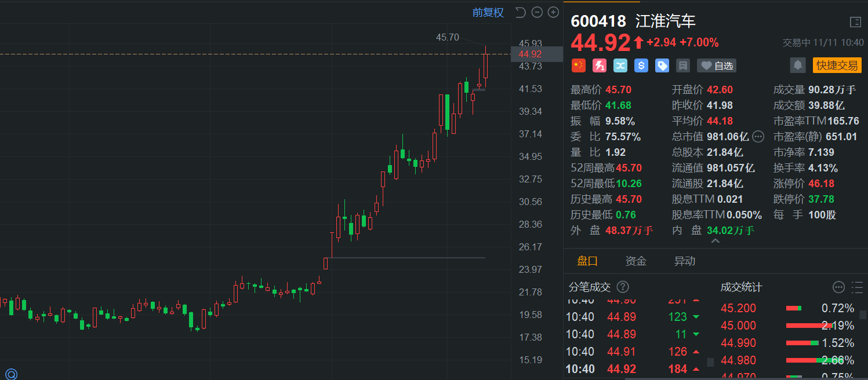Click the stock code 600418
This screenshot has width=868, height=380.
coord(598,21)
